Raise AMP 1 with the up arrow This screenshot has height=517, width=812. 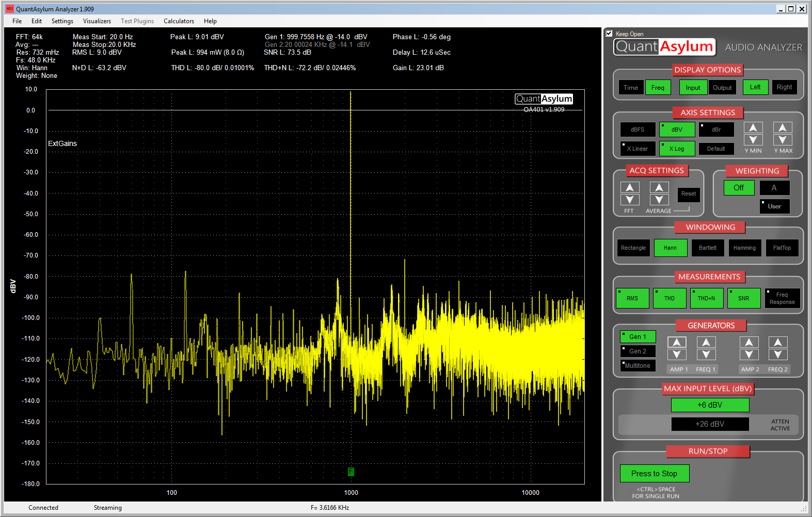coord(677,343)
